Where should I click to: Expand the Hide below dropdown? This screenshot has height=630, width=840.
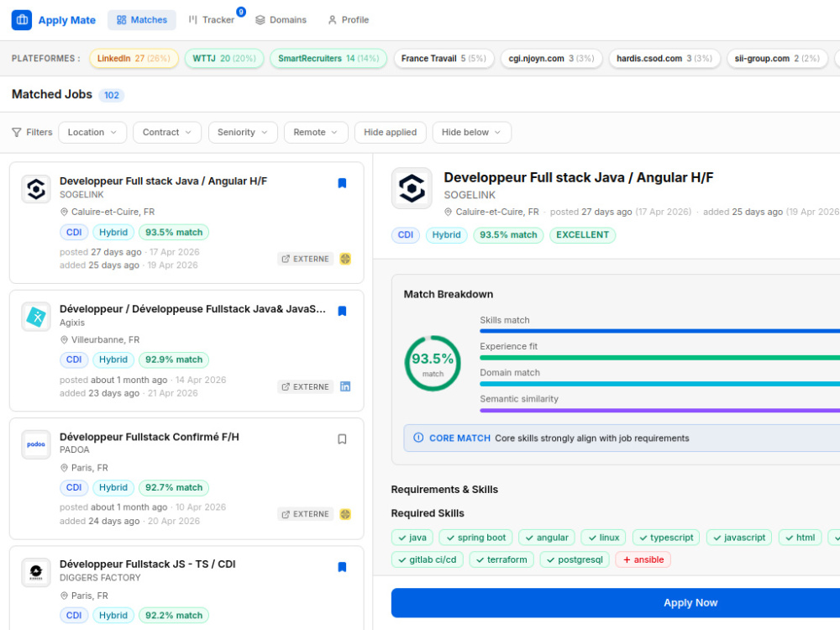(471, 133)
